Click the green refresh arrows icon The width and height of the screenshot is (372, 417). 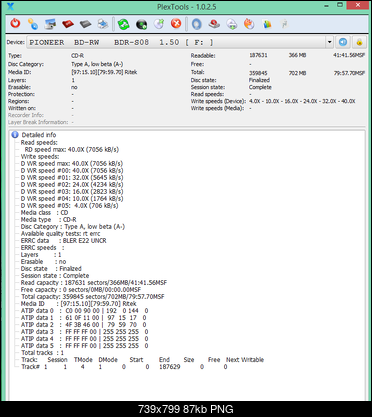[124, 24]
